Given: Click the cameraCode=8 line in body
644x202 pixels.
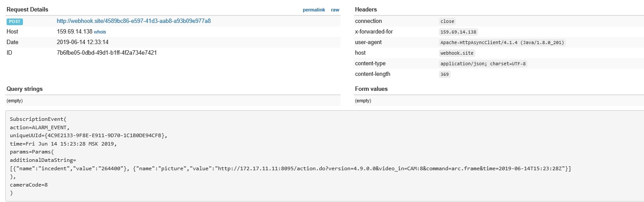Looking at the screenshot, I should tap(29, 185).
